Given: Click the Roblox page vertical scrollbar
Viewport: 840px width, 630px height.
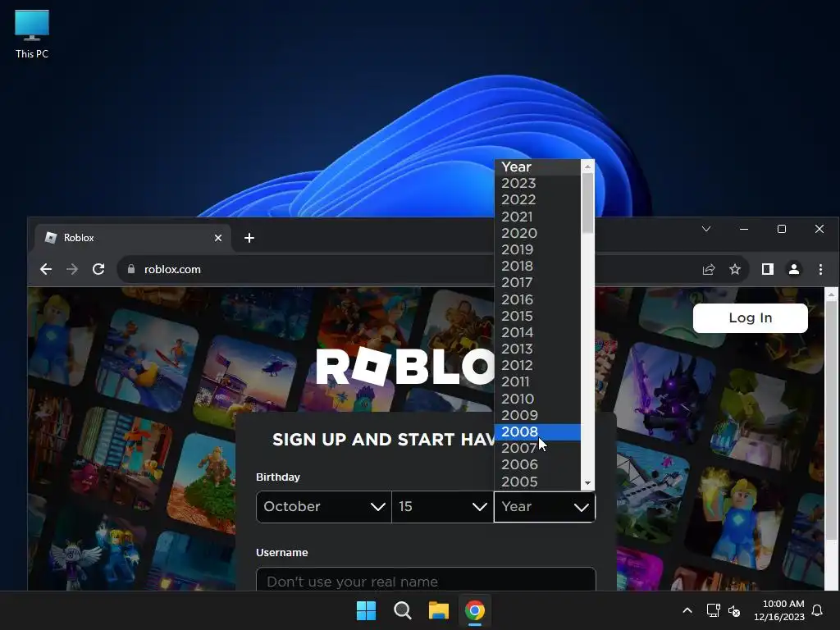Looking at the screenshot, I should click(x=831, y=421).
